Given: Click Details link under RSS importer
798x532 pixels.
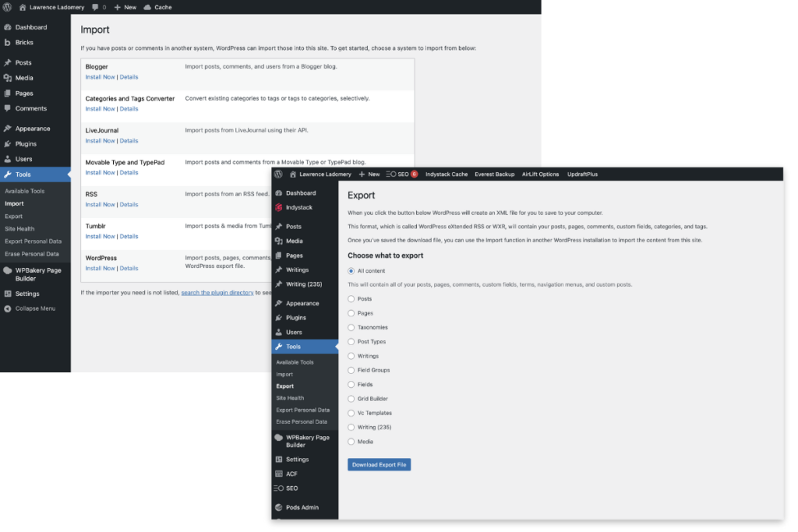Looking at the screenshot, I should tap(129, 204).
